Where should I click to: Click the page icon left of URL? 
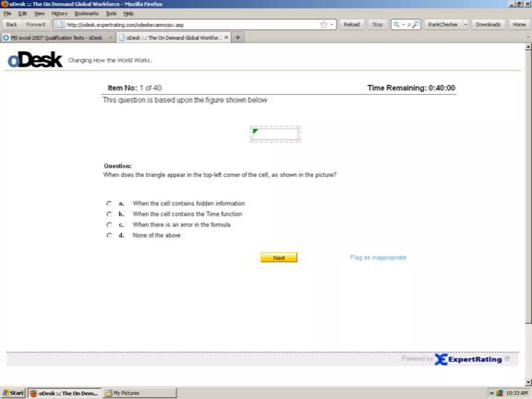pyautogui.click(x=60, y=25)
